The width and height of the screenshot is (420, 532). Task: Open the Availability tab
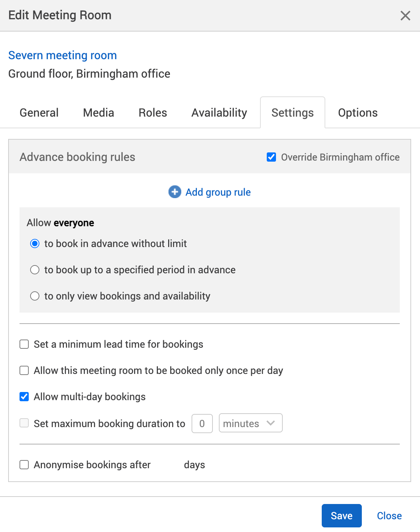(219, 112)
